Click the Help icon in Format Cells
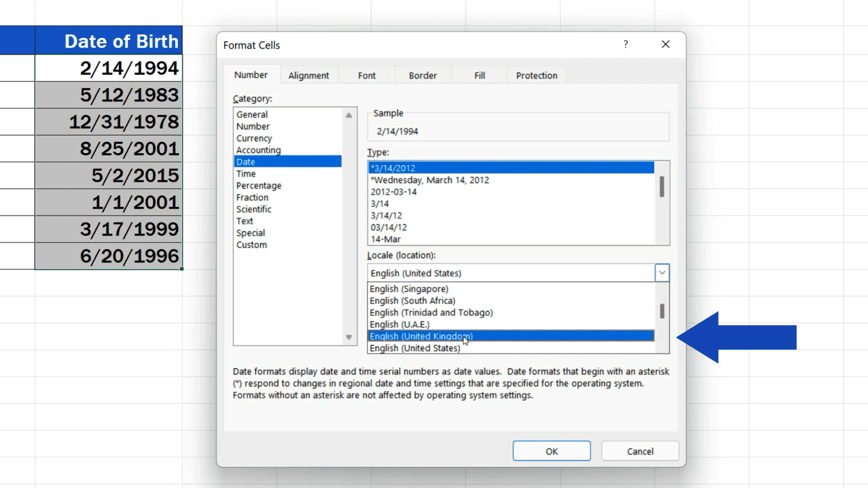This screenshot has width=868, height=488. [x=626, y=44]
